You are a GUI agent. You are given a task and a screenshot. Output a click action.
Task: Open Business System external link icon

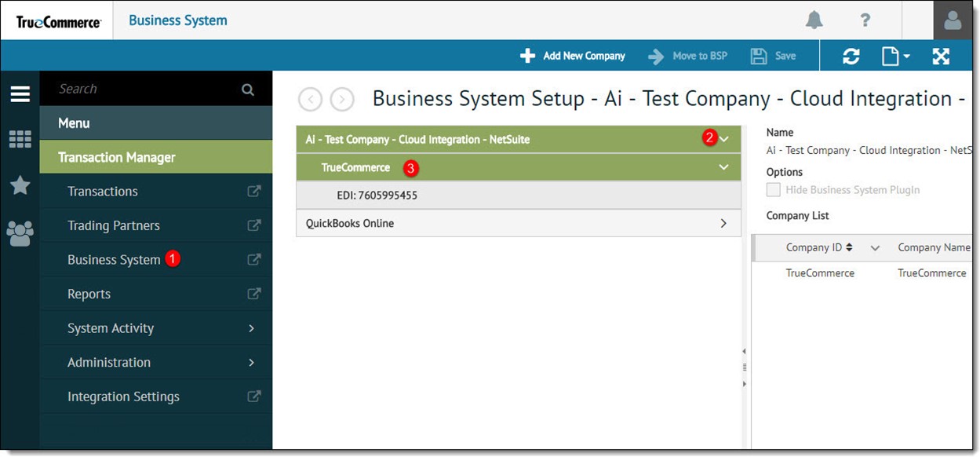tap(253, 259)
